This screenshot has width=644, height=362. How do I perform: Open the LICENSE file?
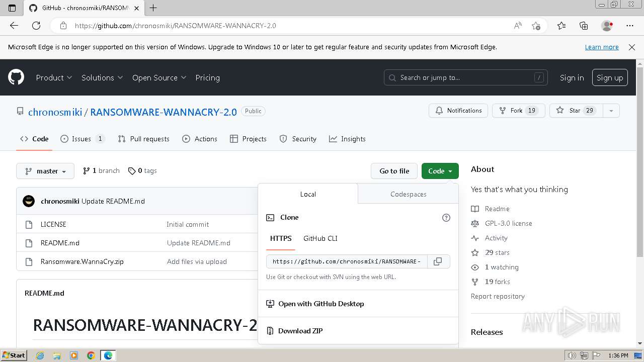(53, 224)
